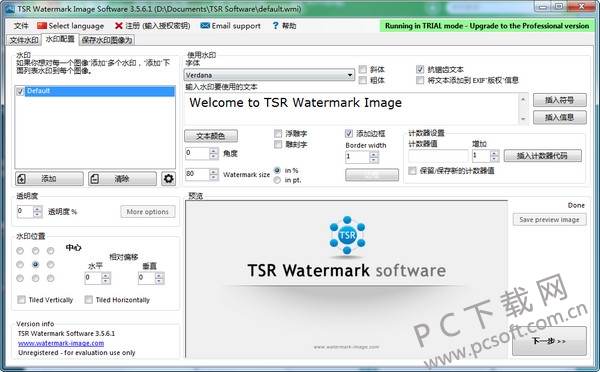Enable the 粗体 bold checkbox
Screen dimensions: 600x372
pyautogui.click(x=363, y=80)
